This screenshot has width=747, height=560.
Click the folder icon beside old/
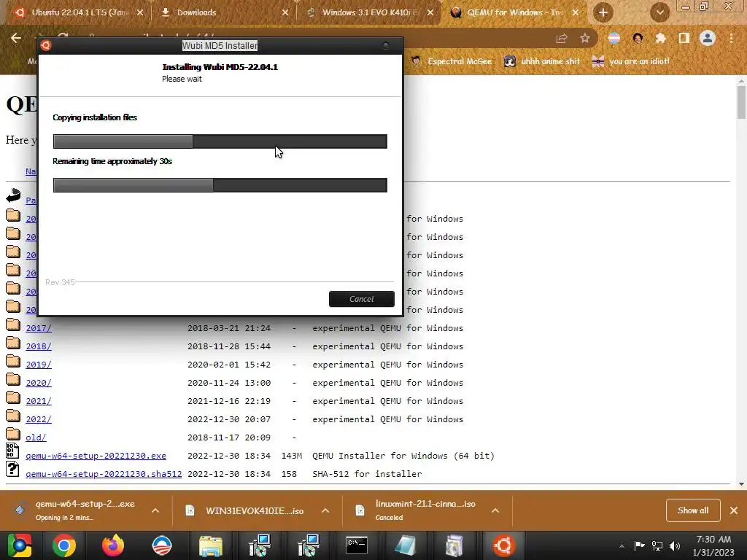pyautogui.click(x=13, y=434)
